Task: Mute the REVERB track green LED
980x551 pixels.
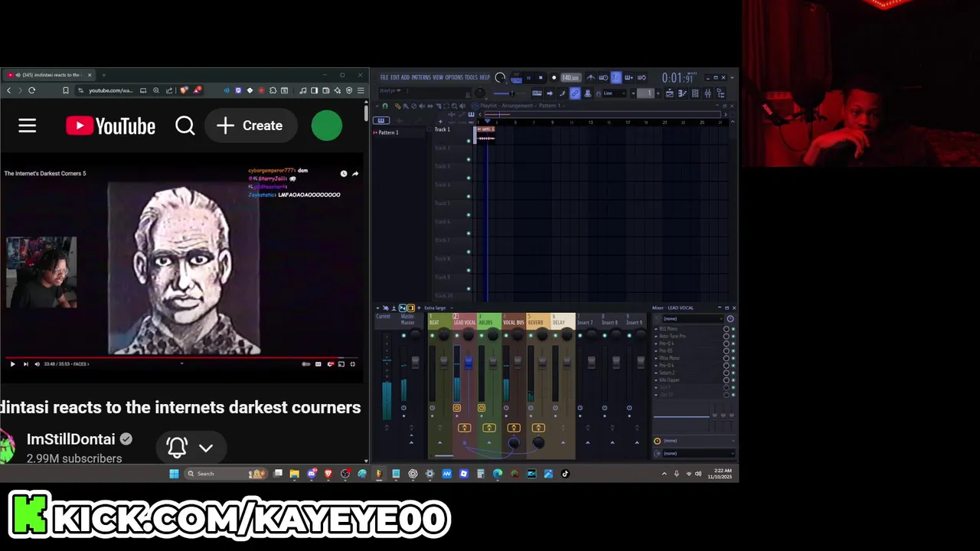Action: 531,335
